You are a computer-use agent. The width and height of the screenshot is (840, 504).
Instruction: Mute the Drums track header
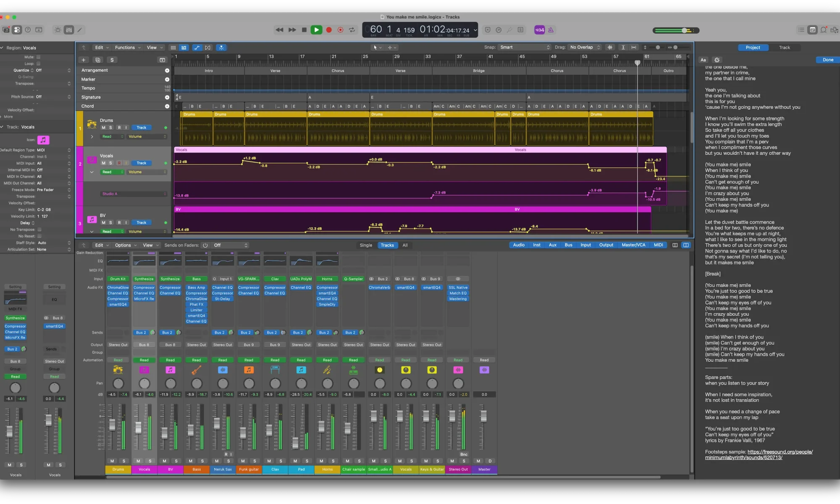pos(103,128)
